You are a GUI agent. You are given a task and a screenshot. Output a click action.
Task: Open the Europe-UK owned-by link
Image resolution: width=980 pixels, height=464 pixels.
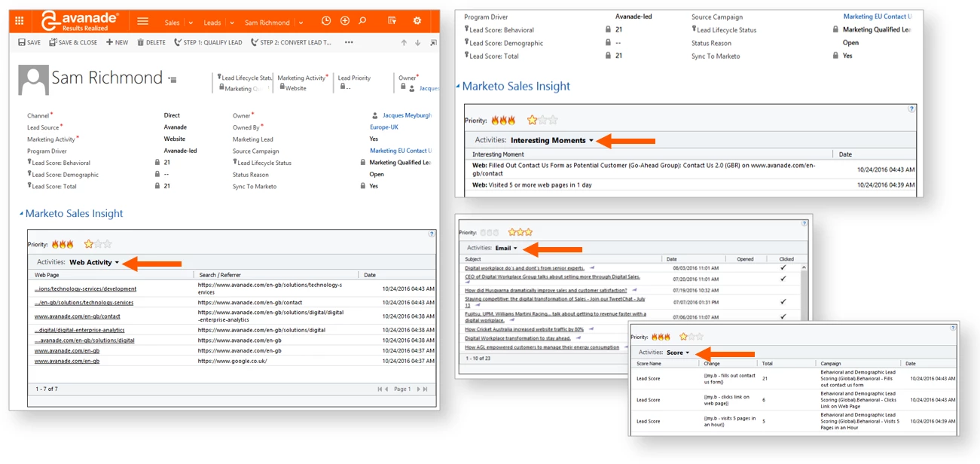(x=384, y=127)
